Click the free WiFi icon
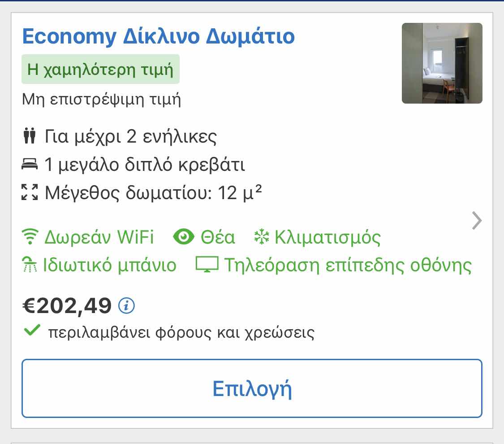This screenshot has height=444, width=504. click(x=30, y=236)
